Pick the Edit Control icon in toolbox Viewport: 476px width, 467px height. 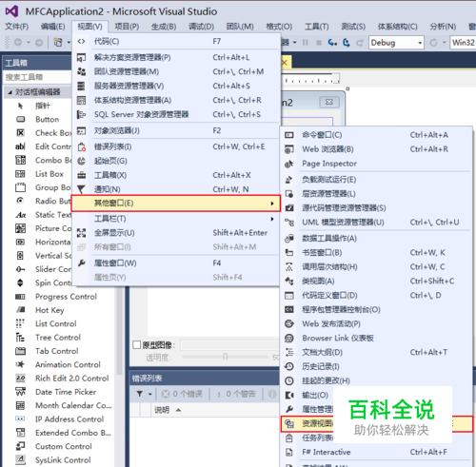click(20, 146)
